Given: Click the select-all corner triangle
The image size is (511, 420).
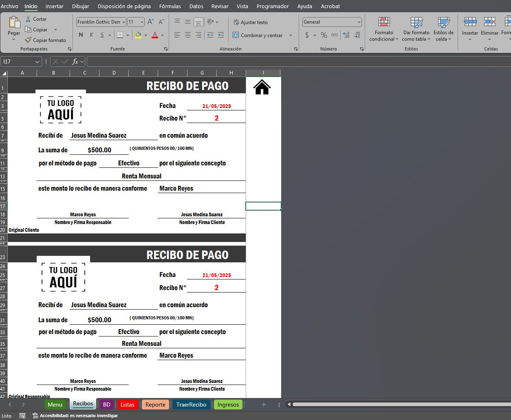Looking at the screenshot, I should tap(4, 73).
